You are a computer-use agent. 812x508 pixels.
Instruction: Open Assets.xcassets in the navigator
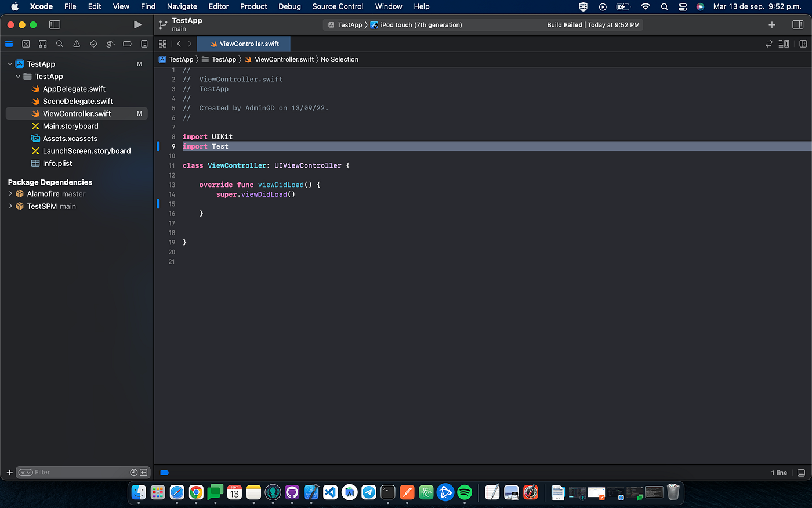pos(70,138)
